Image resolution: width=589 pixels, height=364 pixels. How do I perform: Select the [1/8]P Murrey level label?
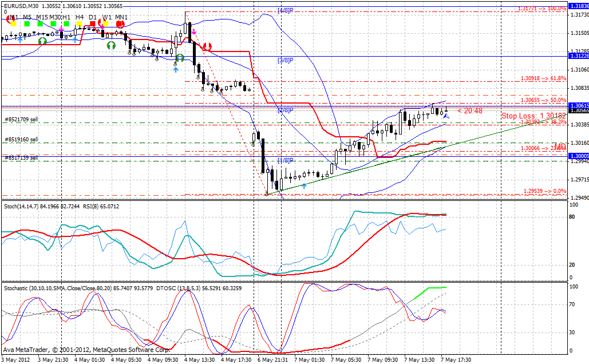(286, 160)
